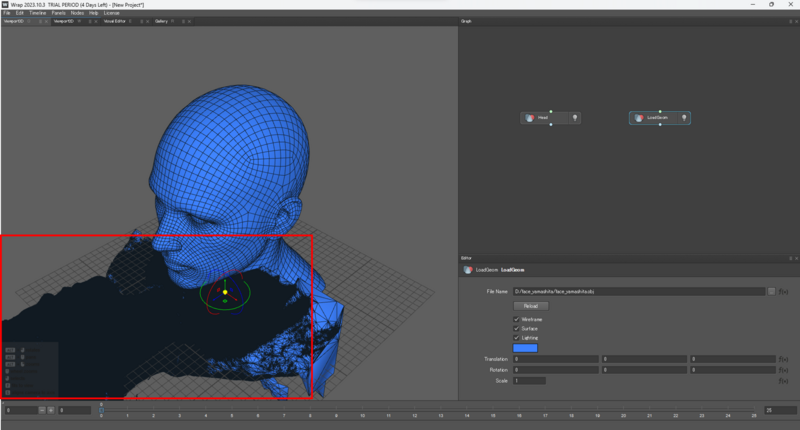This screenshot has height=430, width=800.
Task: Click frame 10 on the timeline
Action: click(x=361, y=414)
